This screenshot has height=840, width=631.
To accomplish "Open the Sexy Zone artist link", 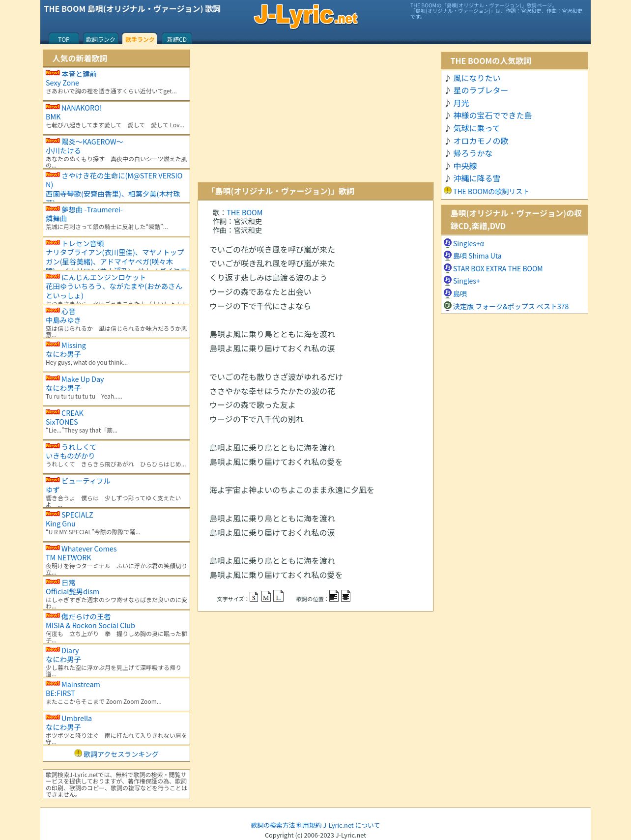I will coord(62,83).
